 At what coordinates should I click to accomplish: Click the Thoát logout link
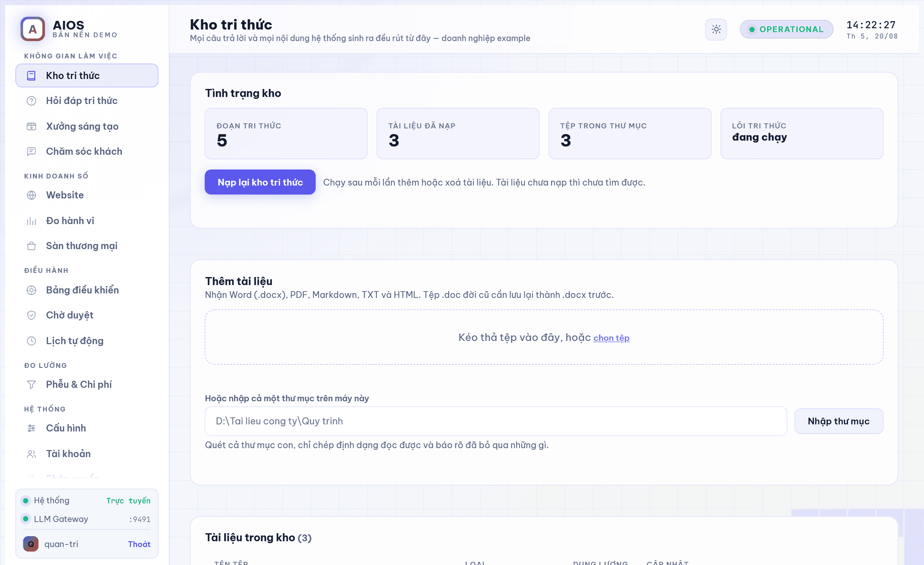coord(139,544)
